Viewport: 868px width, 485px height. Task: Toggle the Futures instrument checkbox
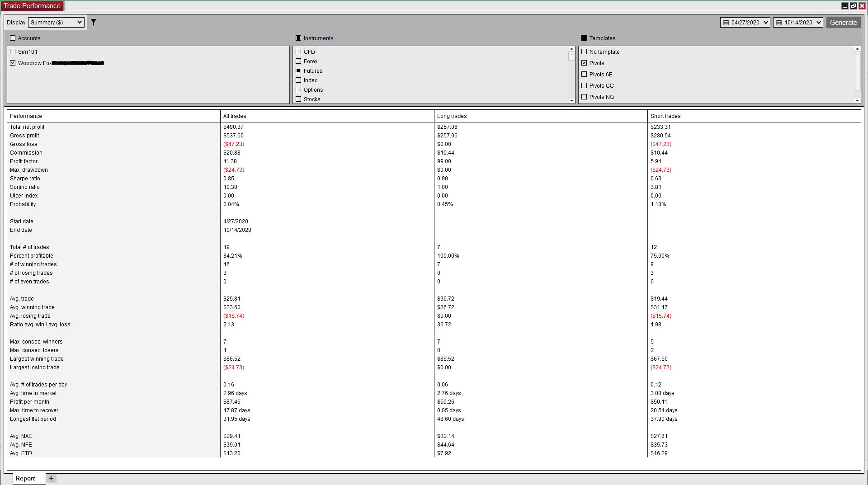(298, 71)
